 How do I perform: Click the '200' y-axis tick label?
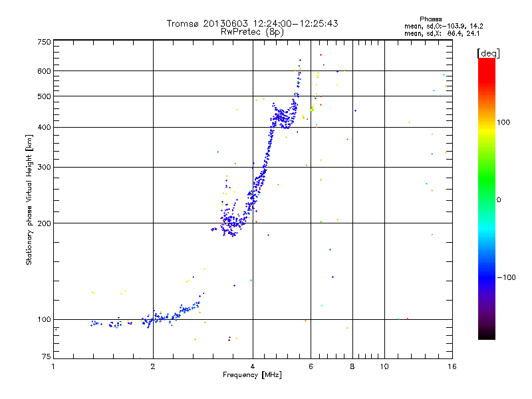pos(44,223)
